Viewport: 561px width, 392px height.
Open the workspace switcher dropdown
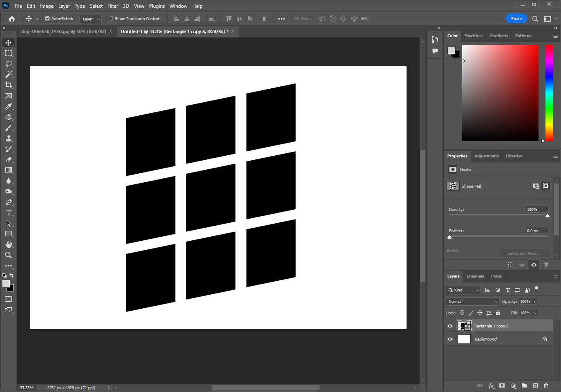click(551, 19)
